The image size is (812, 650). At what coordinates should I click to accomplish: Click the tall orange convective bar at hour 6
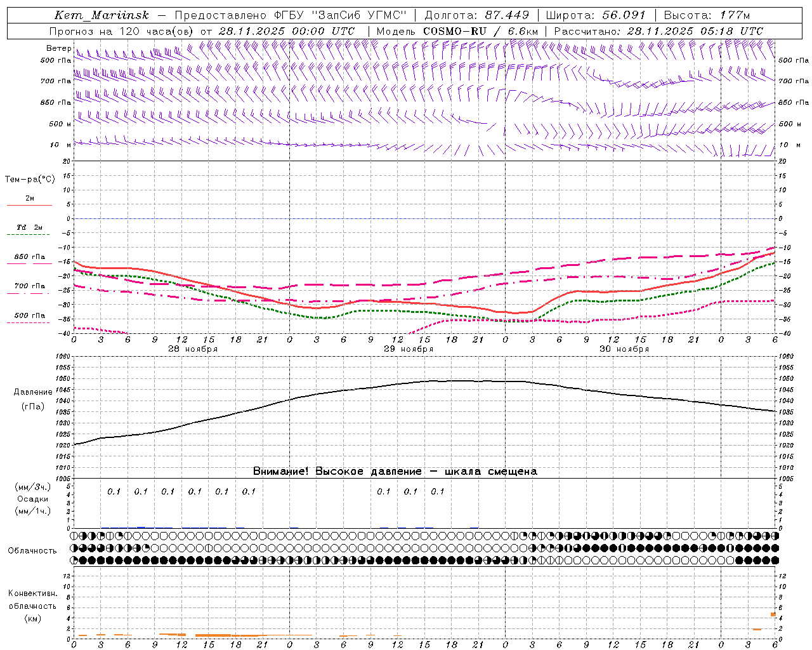tap(773, 614)
